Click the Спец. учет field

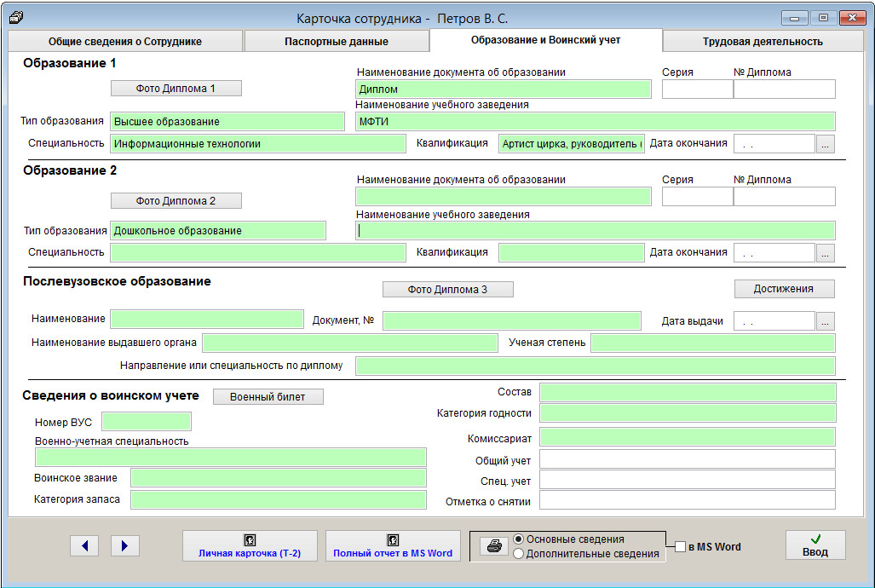click(688, 480)
